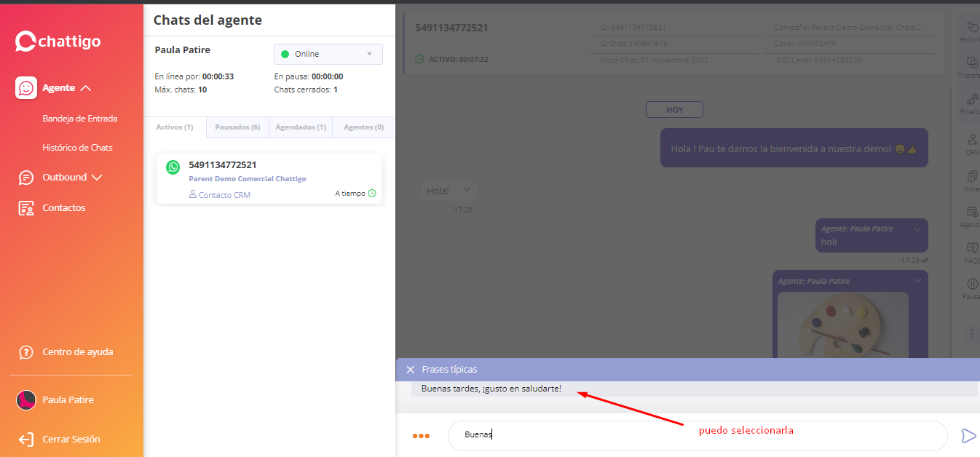The height and width of the screenshot is (457, 980).
Task: Open the Agentes tab
Action: pos(363,127)
